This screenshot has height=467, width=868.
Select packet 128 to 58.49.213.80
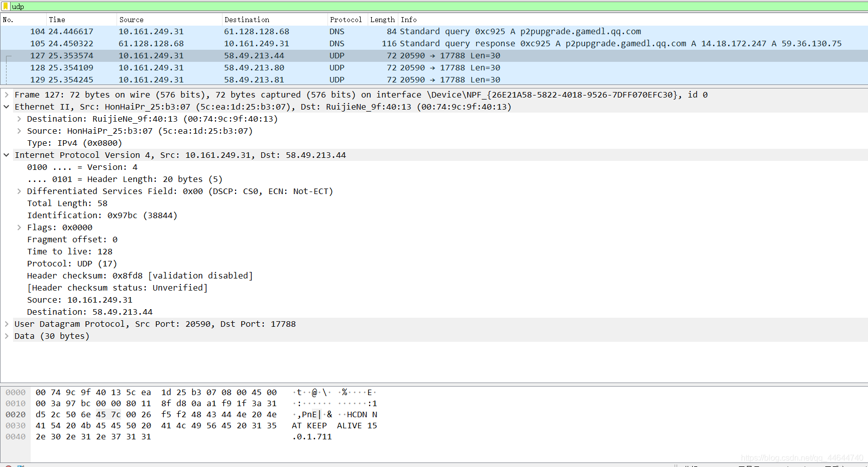click(434, 67)
